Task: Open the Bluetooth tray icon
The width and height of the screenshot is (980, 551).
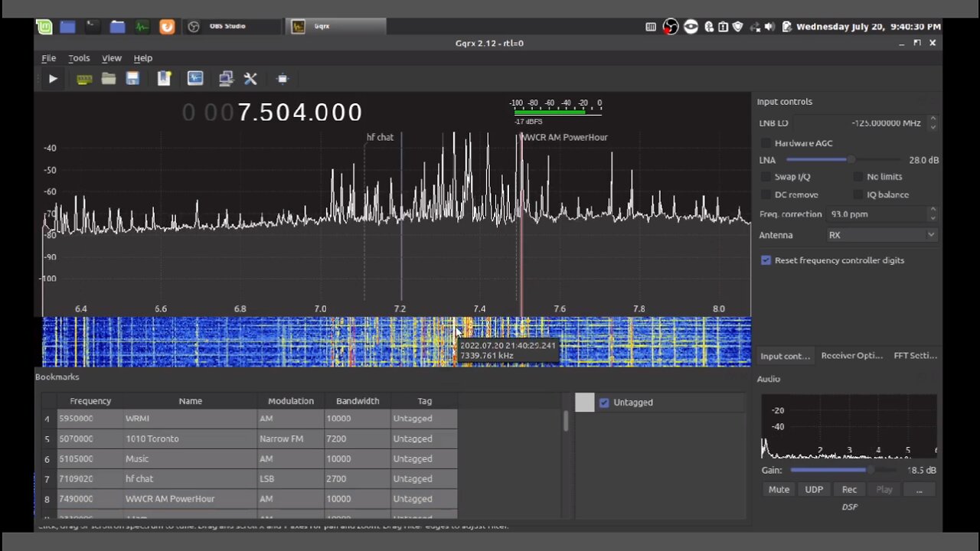Action: coord(709,27)
